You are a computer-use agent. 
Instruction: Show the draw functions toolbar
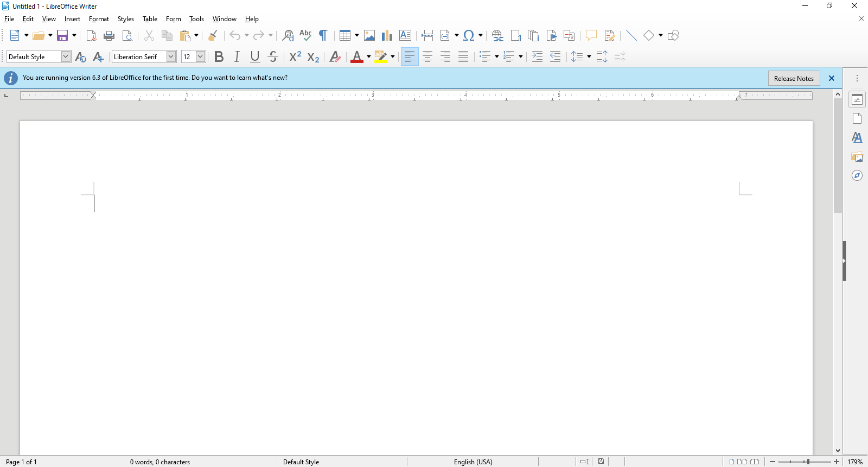[x=673, y=36]
